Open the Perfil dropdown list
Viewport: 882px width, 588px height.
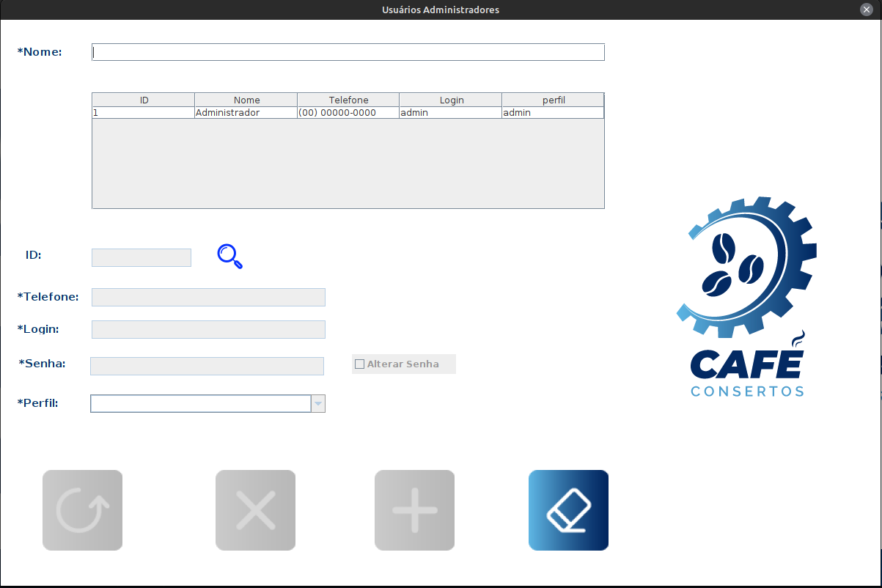[317, 403]
